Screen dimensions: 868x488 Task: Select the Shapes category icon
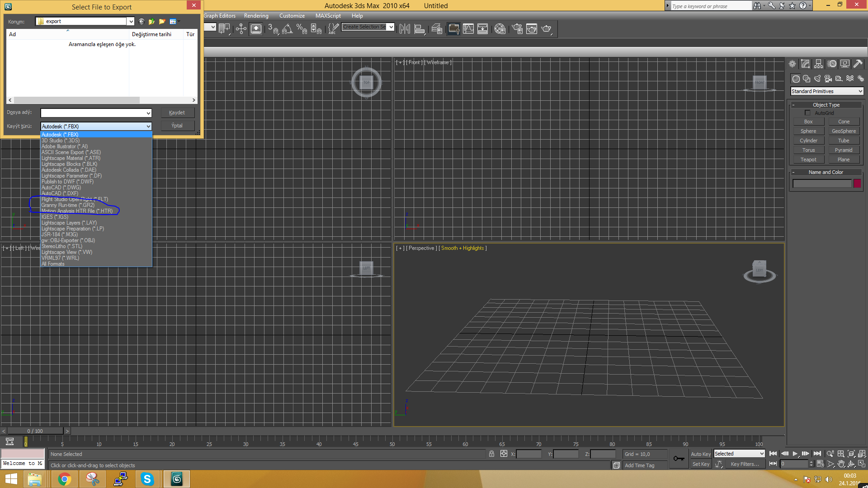[807, 79]
